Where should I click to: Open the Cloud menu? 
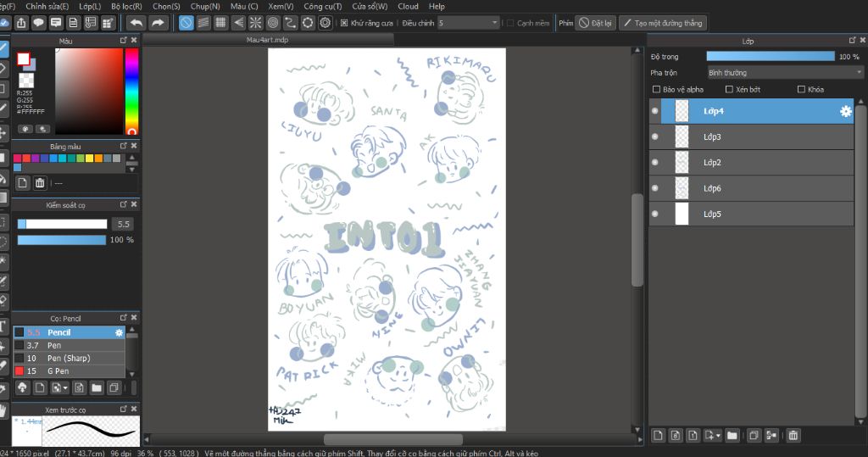pos(408,6)
